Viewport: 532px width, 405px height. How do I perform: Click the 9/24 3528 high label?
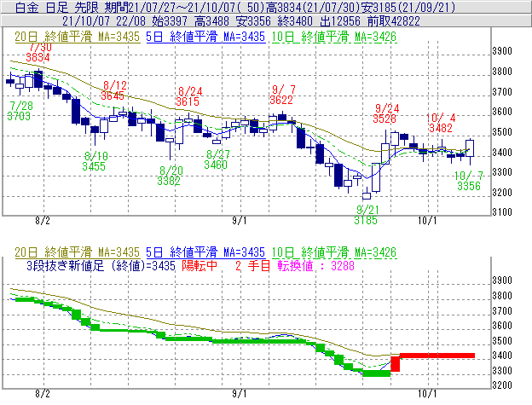(x=385, y=113)
